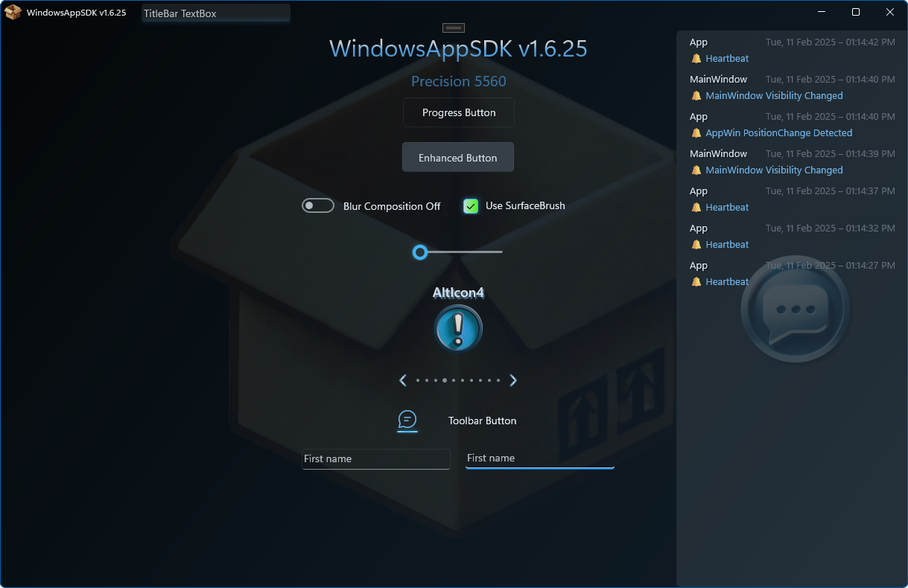Go to next item with right chevron
Image resolution: width=908 pixels, height=588 pixels.
point(513,380)
